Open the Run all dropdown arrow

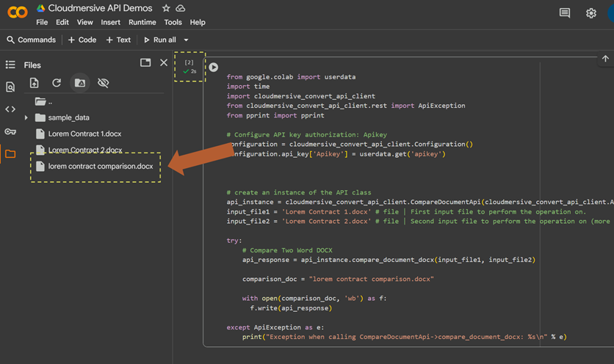click(186, 40)
